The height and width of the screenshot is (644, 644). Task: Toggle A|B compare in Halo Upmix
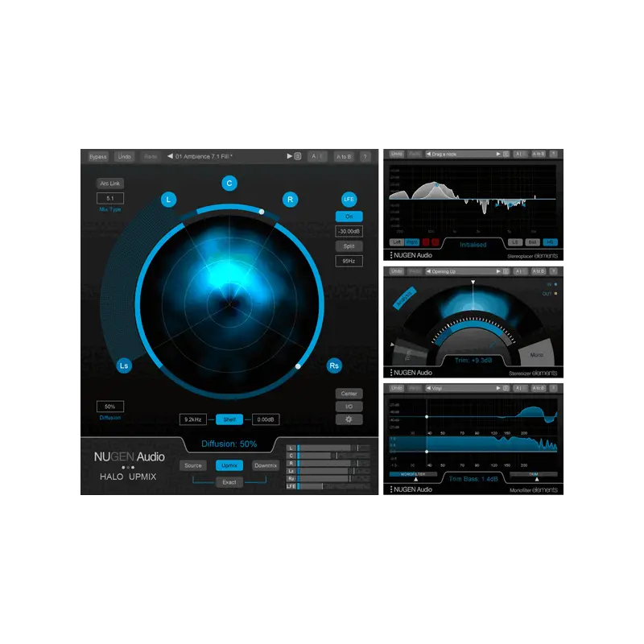pos(317,156)
